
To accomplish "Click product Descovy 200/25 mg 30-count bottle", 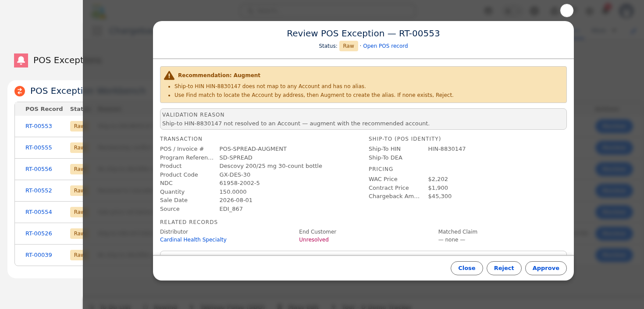I will tap(271, 166).
